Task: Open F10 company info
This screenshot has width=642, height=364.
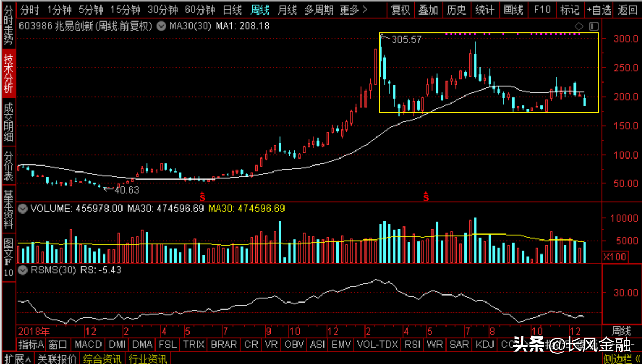Action: (542, 9)
